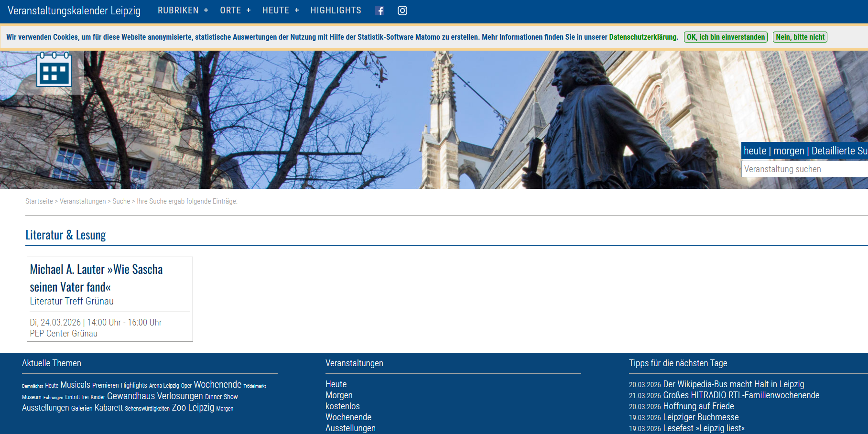Expand the RUBRIKEN menu

[x=183, y=11]
